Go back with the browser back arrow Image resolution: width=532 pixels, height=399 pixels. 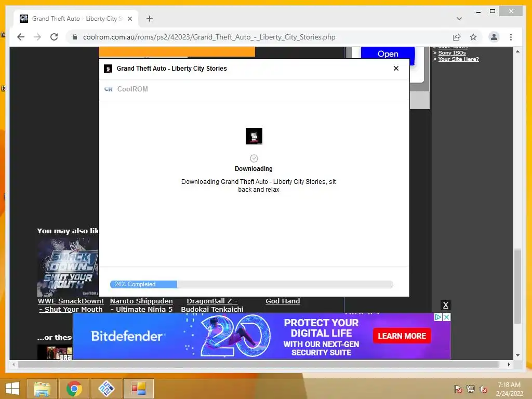[x=21, y=37]
